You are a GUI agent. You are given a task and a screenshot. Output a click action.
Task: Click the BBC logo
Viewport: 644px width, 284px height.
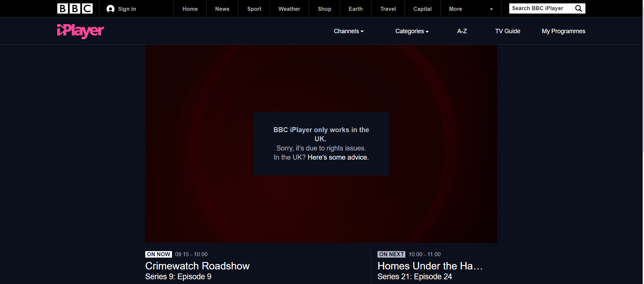tap(75, 8)
